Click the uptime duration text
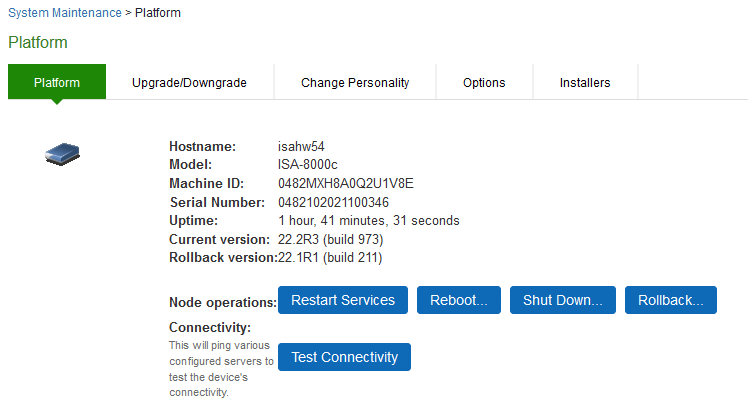 coord(368,220)
